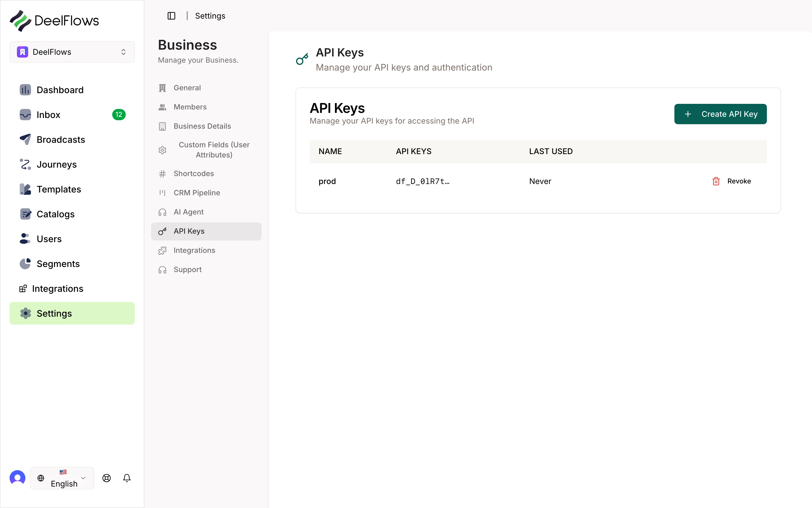The width and height of the screenshot is (812, 508).
Task: Select Custom Fields gear icon
Action: pyautogui.click(x=162, y=150)
